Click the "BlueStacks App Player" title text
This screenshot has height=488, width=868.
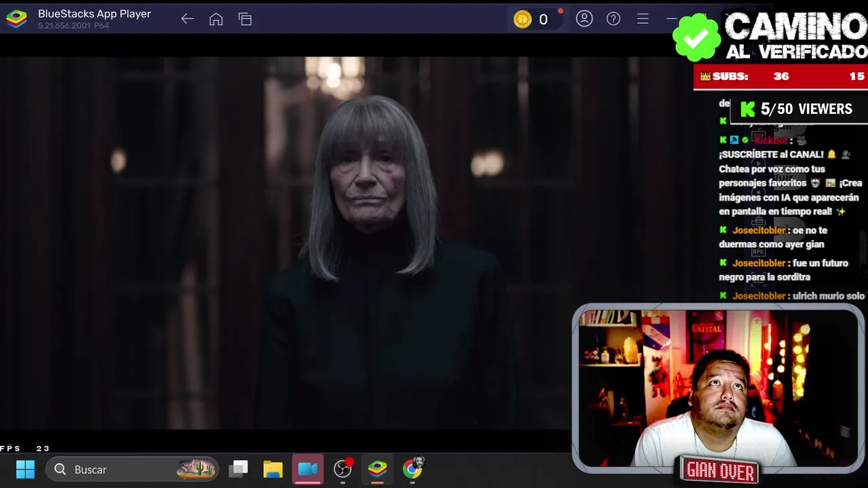pyautogui.click(x=94, y=14)
